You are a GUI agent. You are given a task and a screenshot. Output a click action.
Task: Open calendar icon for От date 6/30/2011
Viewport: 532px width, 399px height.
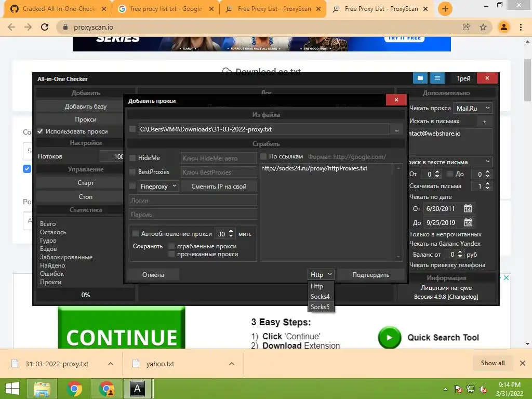[x=468, y=208]
